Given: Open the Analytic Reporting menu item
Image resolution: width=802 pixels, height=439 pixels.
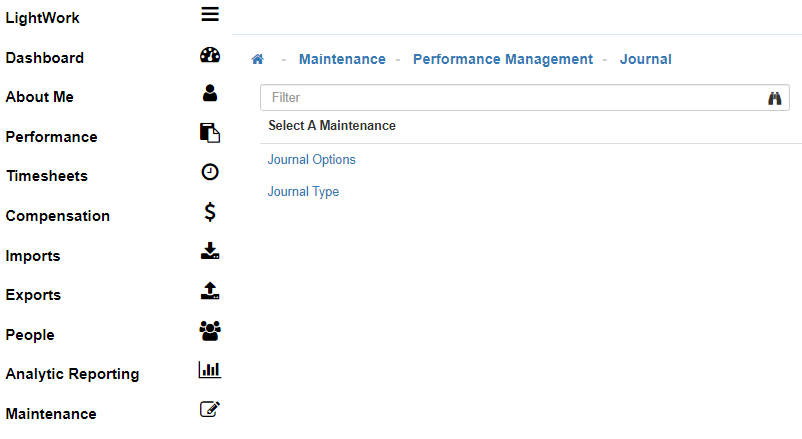Looking at the screenshot, I should 72,374.
